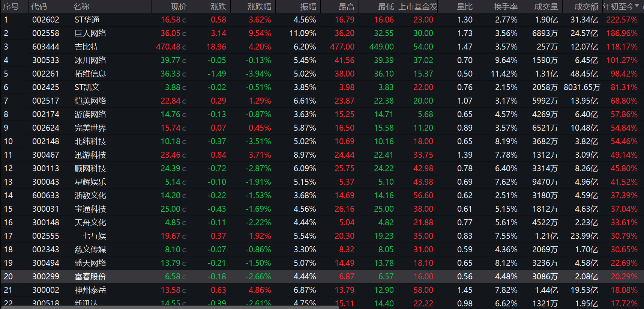The image size is (644, 309).
Task: Select stock name 吉比特
Action: (x=86, y=47)
